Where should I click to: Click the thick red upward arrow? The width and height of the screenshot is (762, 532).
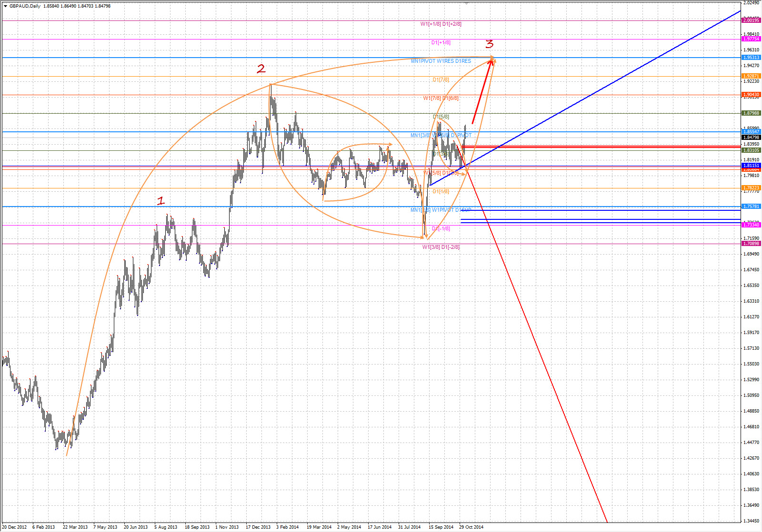click(482, 91)
